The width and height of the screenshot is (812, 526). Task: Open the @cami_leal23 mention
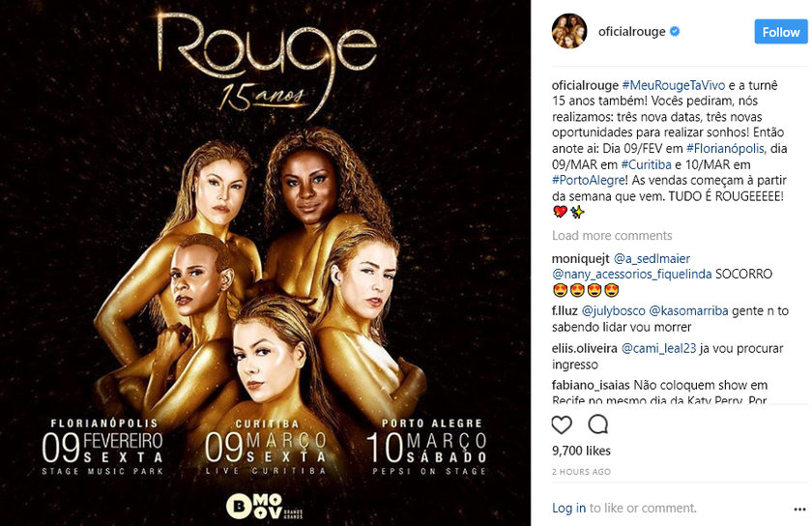tap(658, 349)
